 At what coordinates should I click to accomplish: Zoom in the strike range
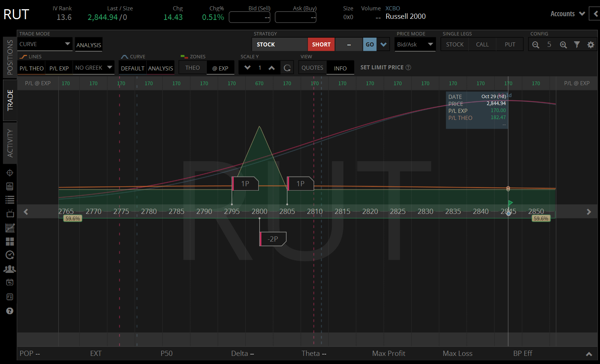pyautogui.click(x=563, y=45)
